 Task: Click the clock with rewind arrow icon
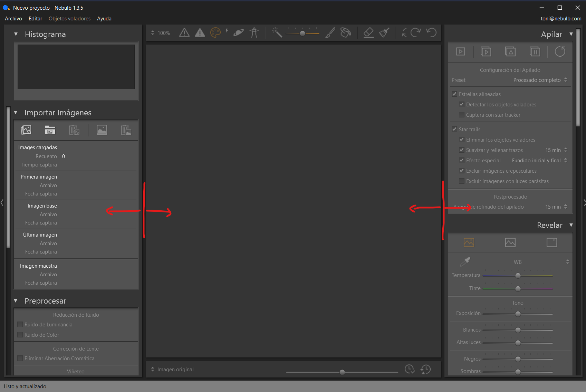[425, 369]
